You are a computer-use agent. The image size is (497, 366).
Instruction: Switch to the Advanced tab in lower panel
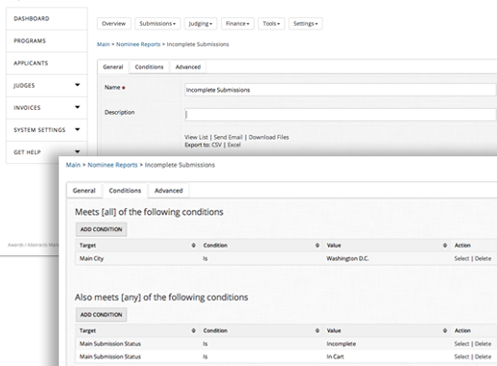[x=169, y=191]
